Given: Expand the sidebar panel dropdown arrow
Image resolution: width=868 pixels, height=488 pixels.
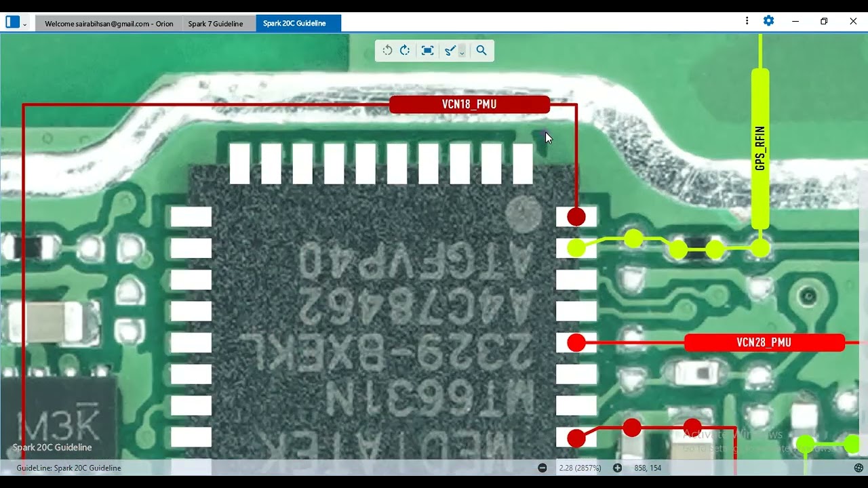Looking at the screenshot, I should point(25,24).
